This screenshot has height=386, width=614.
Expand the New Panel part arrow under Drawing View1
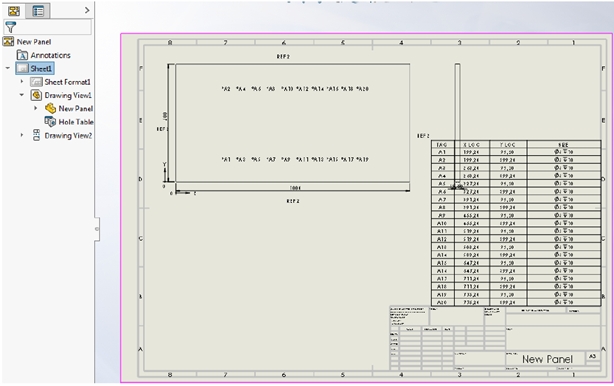point(36,108)
